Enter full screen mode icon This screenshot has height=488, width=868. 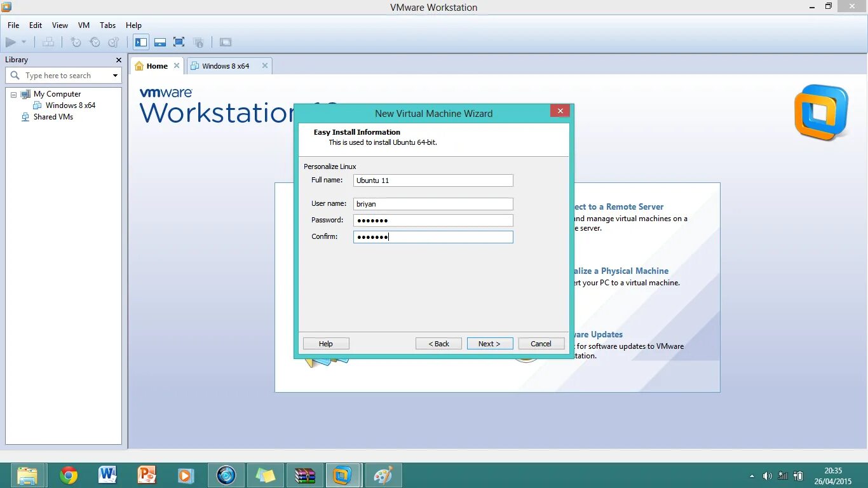click(179, 42)
